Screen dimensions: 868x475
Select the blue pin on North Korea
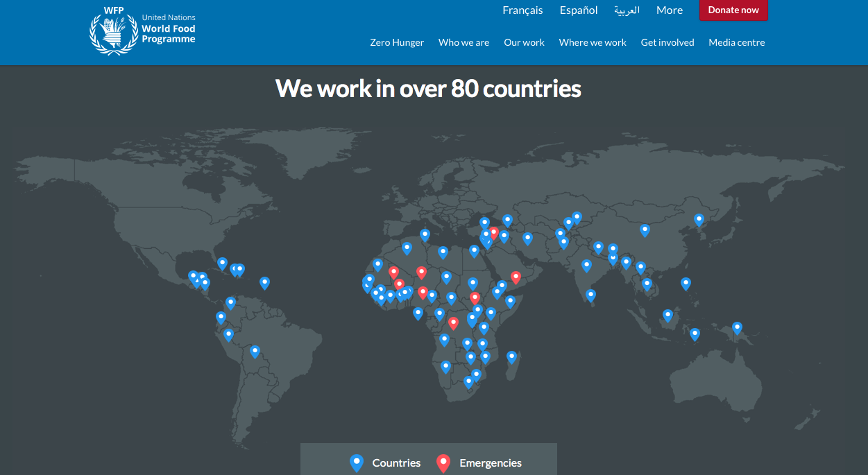(x=699, y=220)
